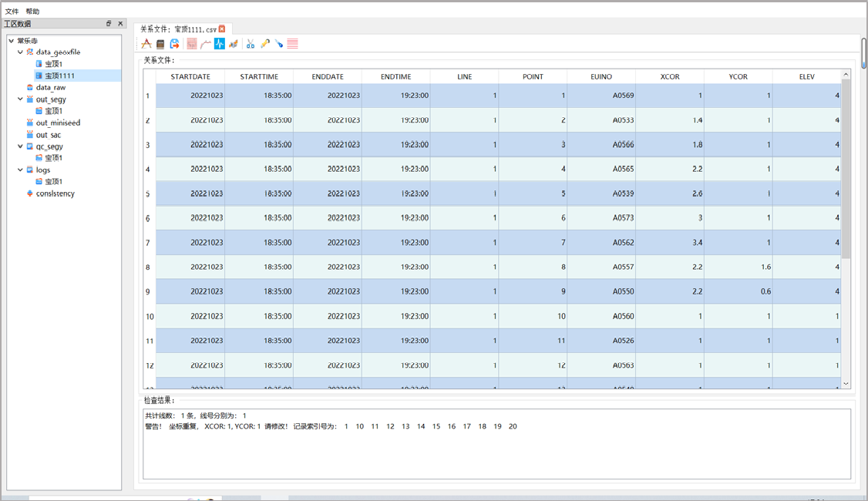Click the red horizontal lines icon
This screenshot has width=868, height=501.
coord(293,44)
